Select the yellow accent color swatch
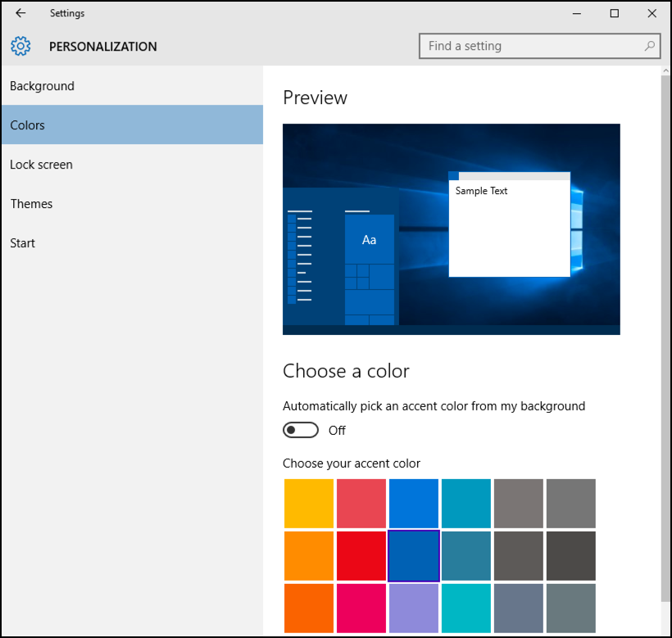 pos(308,503)
